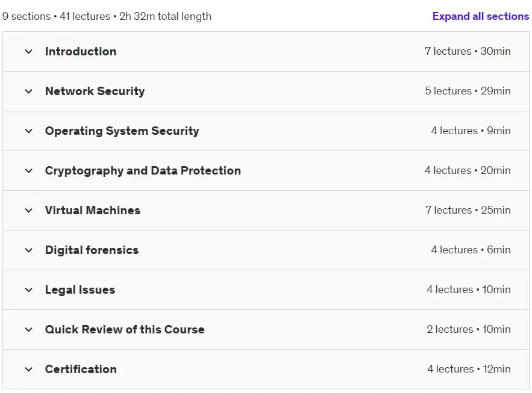Expand the Network Security chevron arrow
Screen dimensions: 532x393
pyautogui.click(x=29, y=91)
